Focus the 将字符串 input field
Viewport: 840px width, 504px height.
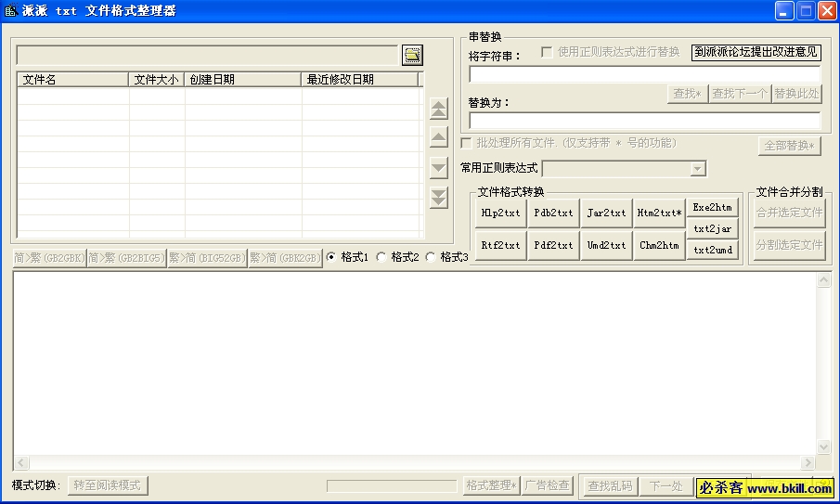coord(645,74)
